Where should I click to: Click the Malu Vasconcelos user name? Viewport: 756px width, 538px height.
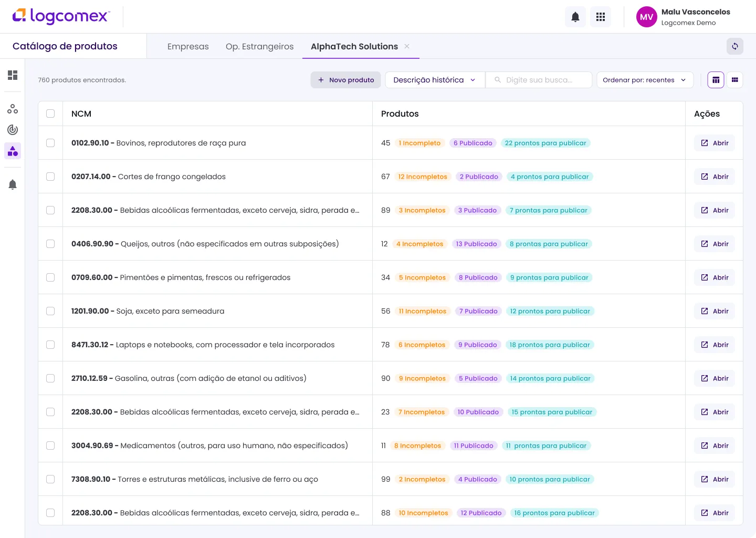tap(696, 12)
